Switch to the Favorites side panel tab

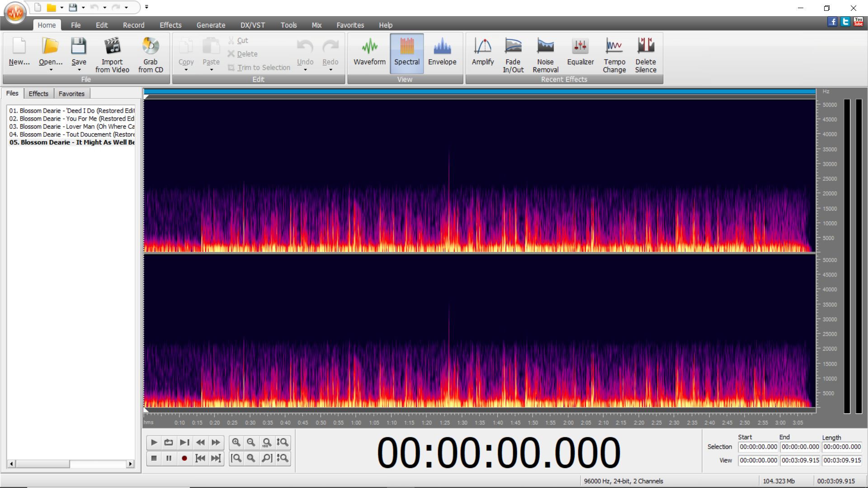coord(71,94)
